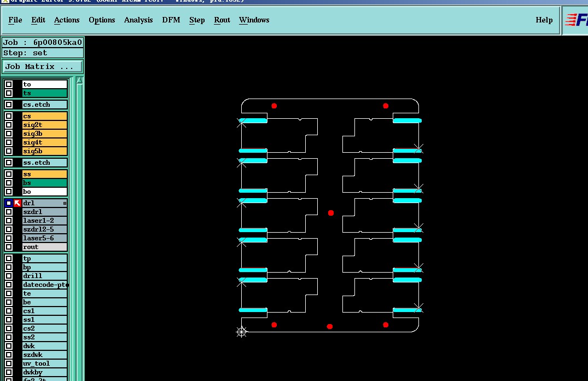Select the sig3b layer name
This screenshot has width=588, height=381.
45,134
